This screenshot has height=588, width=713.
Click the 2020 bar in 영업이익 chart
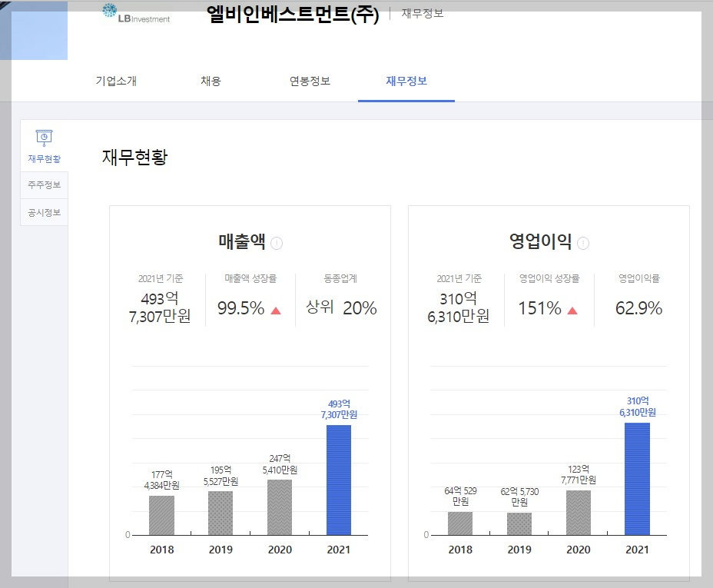[x=579, y=513]
